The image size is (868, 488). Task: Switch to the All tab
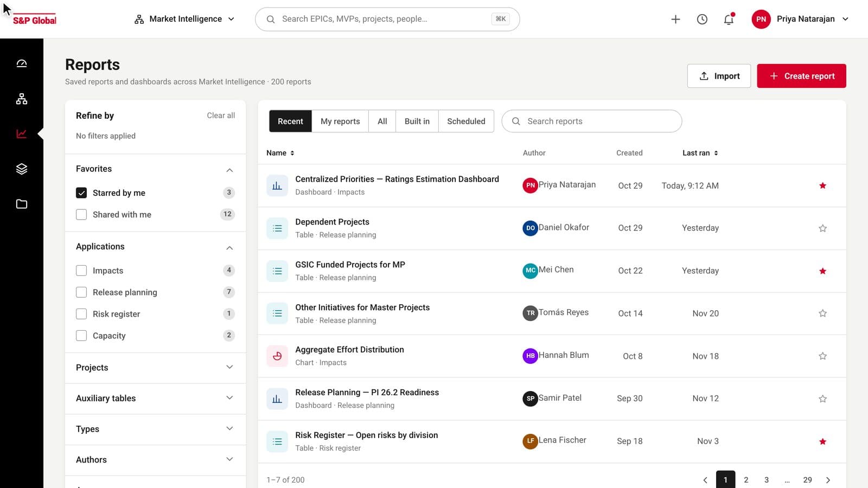coord(382,121)
